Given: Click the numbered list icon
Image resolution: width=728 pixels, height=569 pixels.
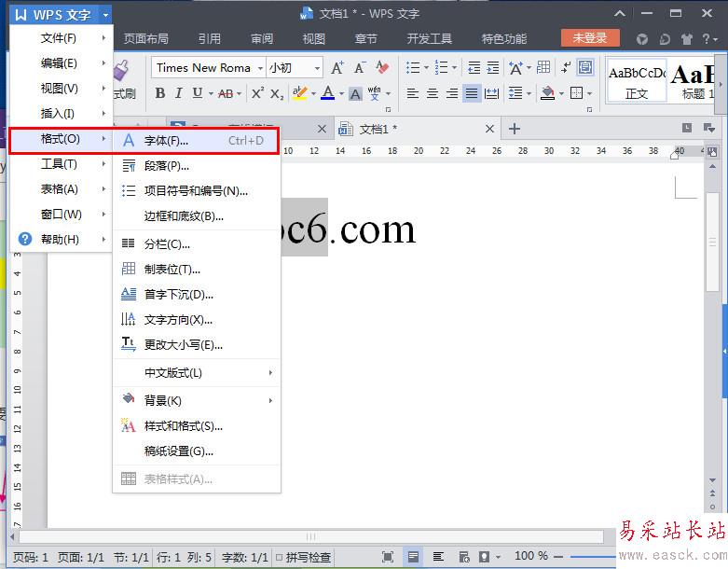Looking at the screenshot, I should tap(441, 68).
